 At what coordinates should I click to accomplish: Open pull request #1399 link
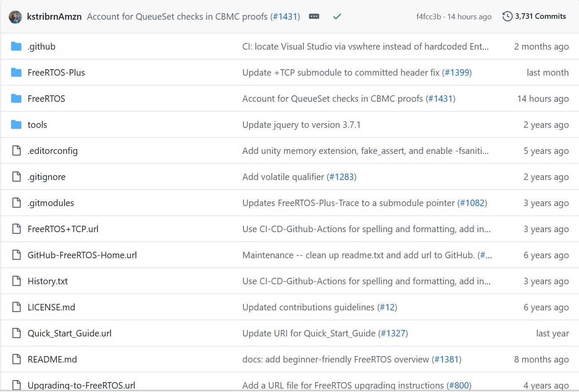pyautogui.click(x=457, y=73)
